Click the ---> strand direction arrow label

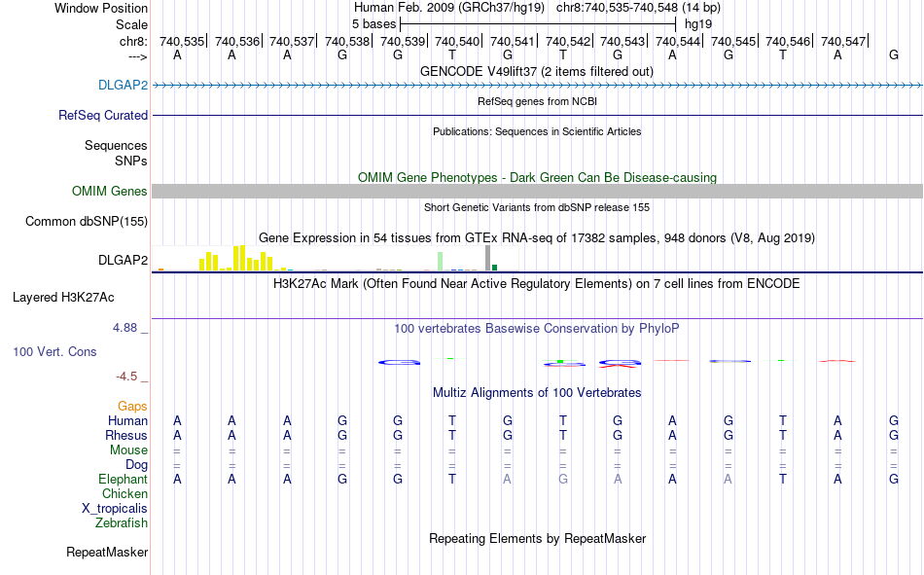138,56
